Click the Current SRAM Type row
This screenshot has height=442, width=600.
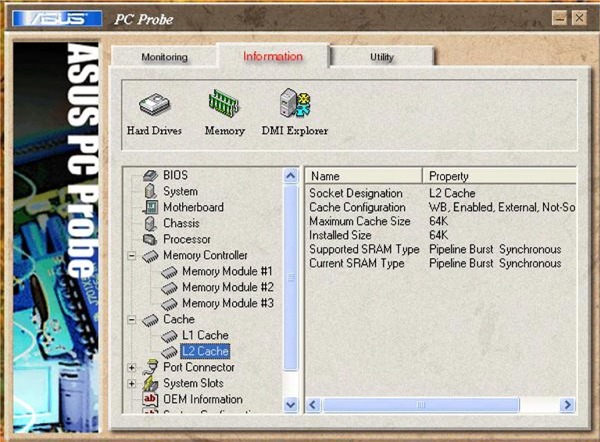(x=441, y=263)
